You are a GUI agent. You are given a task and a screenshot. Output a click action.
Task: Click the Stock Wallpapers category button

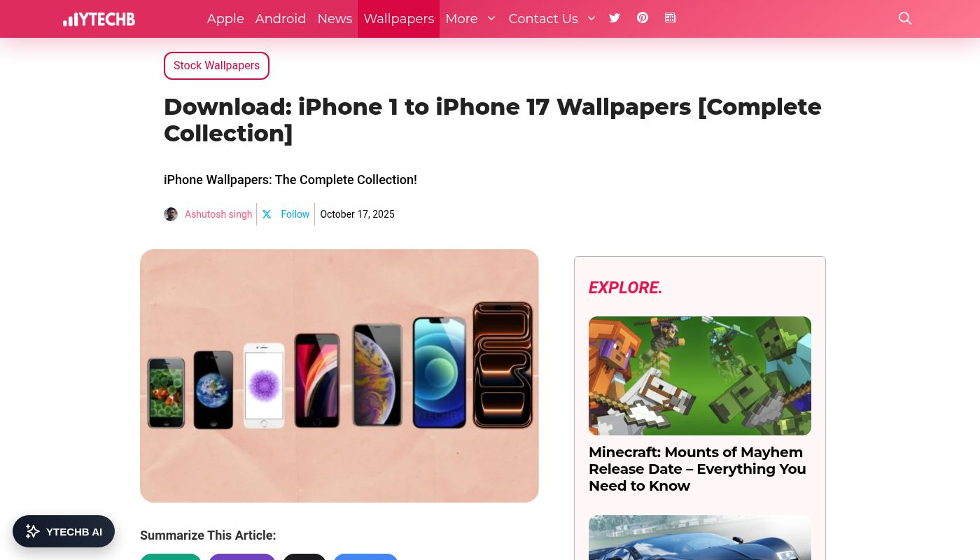[x=216, y=66]
